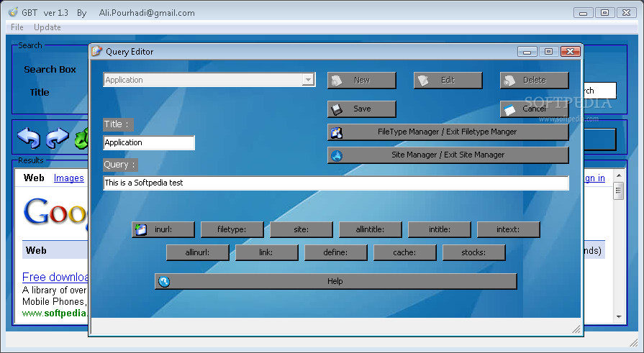The height and width of the screenshot is (353, 644).
Task: Maximize the Query Editor window
Action: 549,51
